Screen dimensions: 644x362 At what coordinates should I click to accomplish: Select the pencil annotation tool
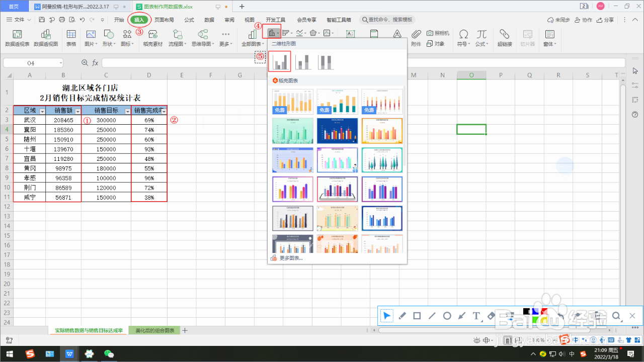pos(401,316)
